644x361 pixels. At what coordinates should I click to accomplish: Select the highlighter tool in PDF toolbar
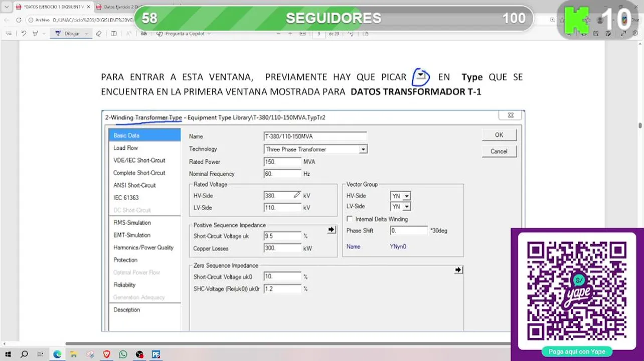pos(35,34)
